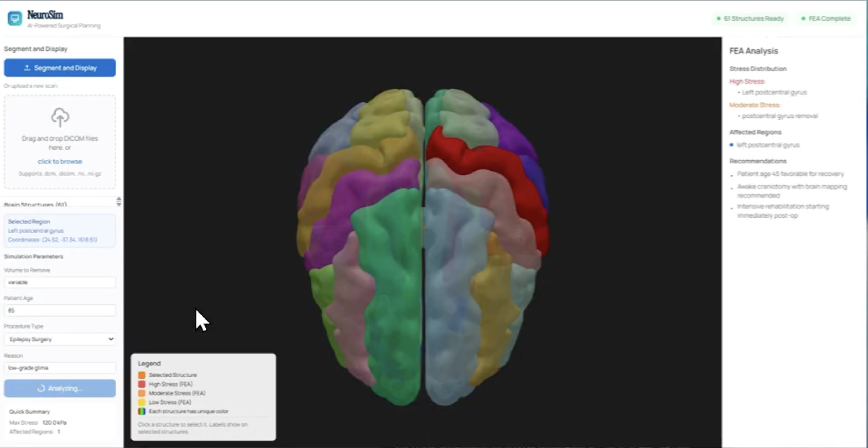Click the cloud upload icon
Viewport: 868px width, 448px height.
pyautogui.click(x=60, y=117)
